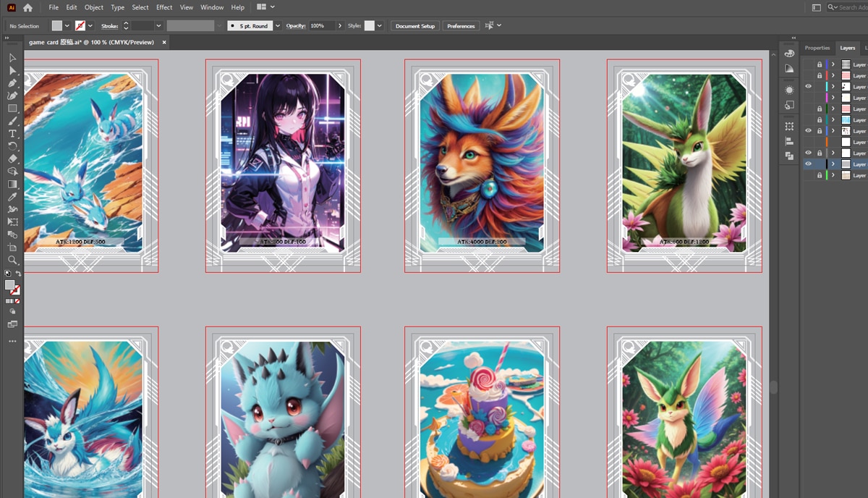
Task: Click the Fill color swatch in control bar
Action: (x=57, y=25)
